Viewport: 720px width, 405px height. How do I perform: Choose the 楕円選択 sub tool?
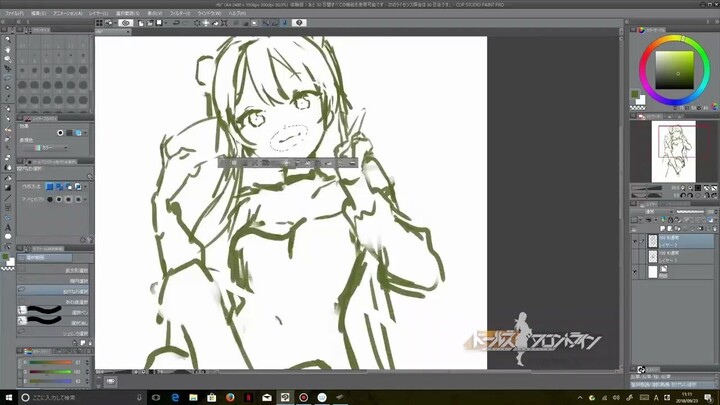[x=53, y=281]
